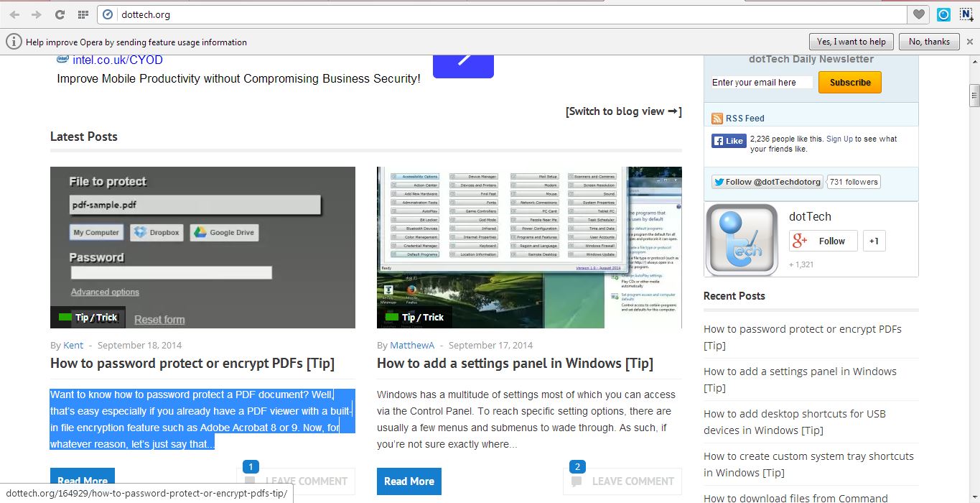The width and height of the screenshot is (980, 503).
Task: Open Speed Dial using the grid icon
Action: tap(83, 14)
